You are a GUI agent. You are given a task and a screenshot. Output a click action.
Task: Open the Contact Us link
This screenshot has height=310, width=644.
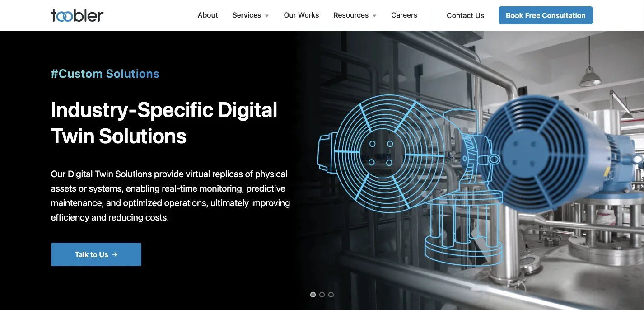[465, 16]
